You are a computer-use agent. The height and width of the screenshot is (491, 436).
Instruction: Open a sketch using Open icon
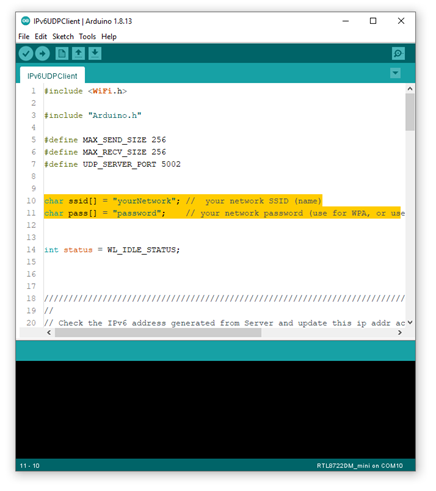point(78,53)
